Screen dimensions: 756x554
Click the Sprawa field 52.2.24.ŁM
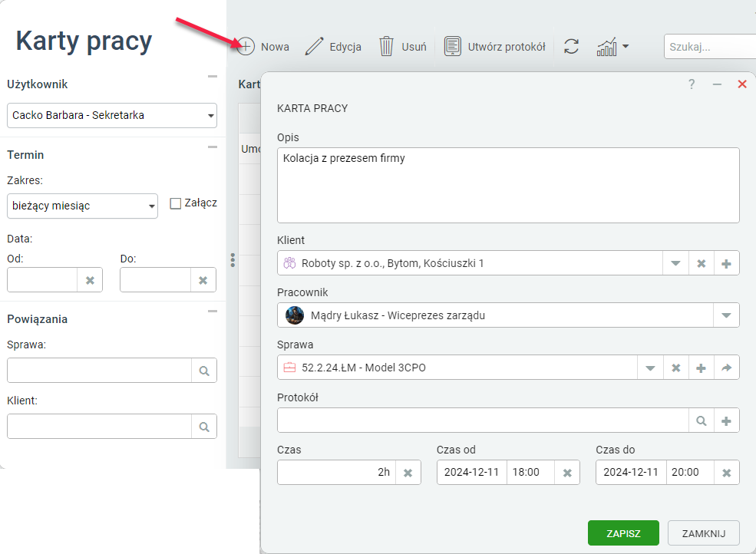click(457, 368)
